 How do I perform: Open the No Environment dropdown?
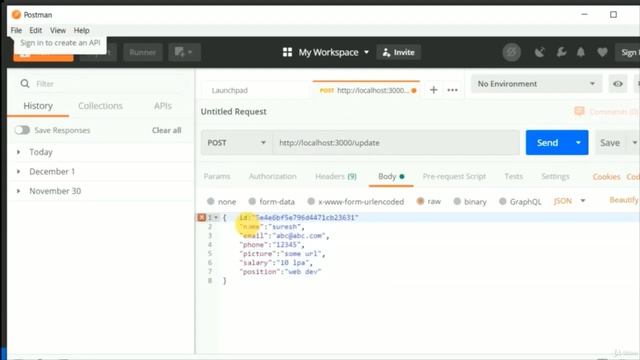point(536,84)
